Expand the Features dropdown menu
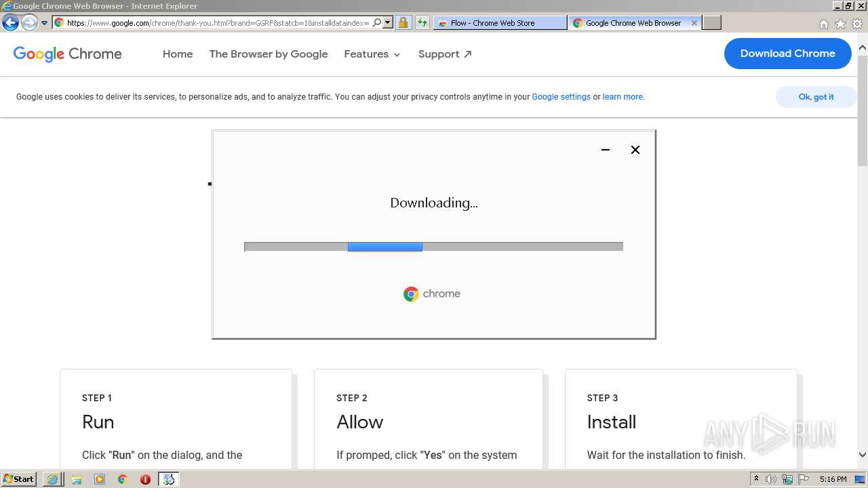Image resolution: width=868 pixels, height=488 pixels. (372, 54)
